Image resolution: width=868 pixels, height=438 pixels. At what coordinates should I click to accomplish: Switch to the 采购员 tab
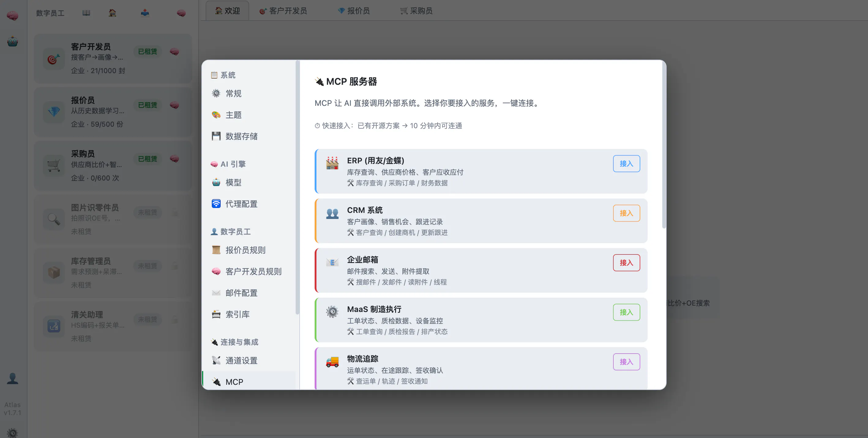coord(417,11)
